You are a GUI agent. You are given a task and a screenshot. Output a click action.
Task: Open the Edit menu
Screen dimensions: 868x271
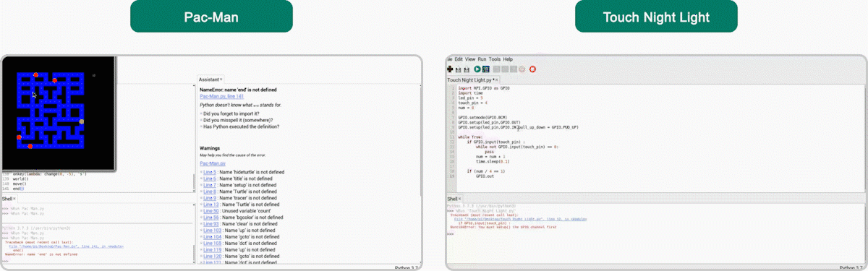point(459,59)
